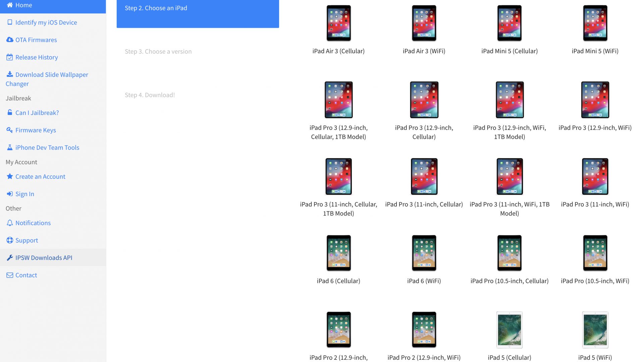
Task: Choose iPad Mini 5 (WiFi) thumbnail
Action: click(x=595, y=23)
